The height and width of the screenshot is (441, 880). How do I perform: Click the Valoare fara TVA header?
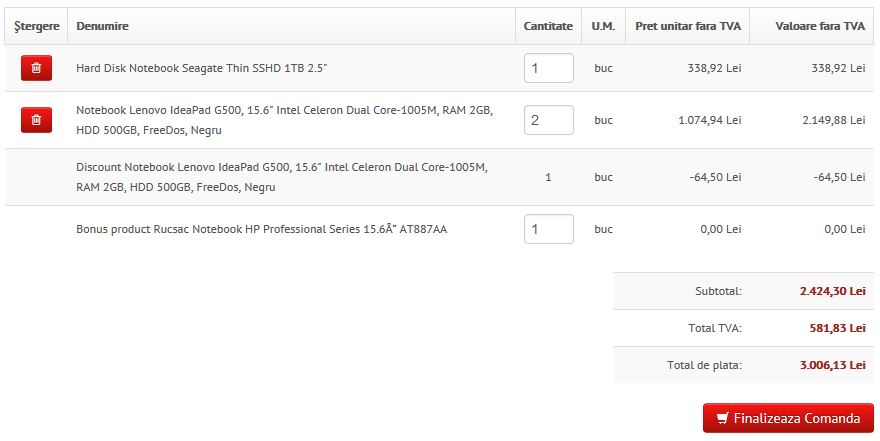820,26
